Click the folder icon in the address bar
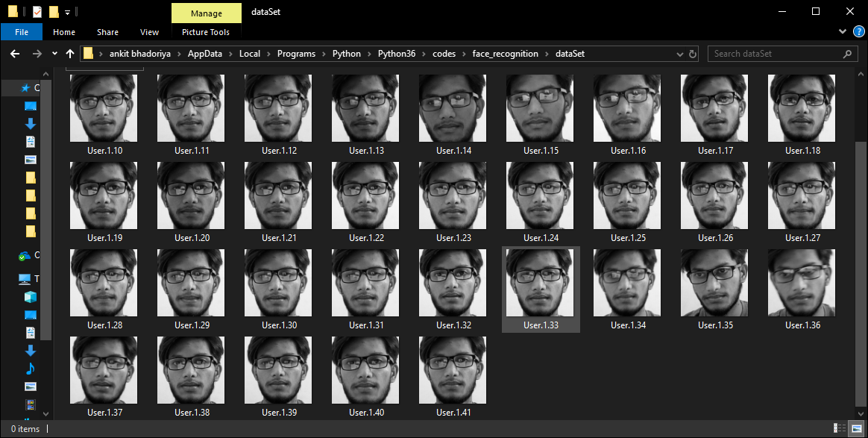The image size is (868, 438). 88,54
